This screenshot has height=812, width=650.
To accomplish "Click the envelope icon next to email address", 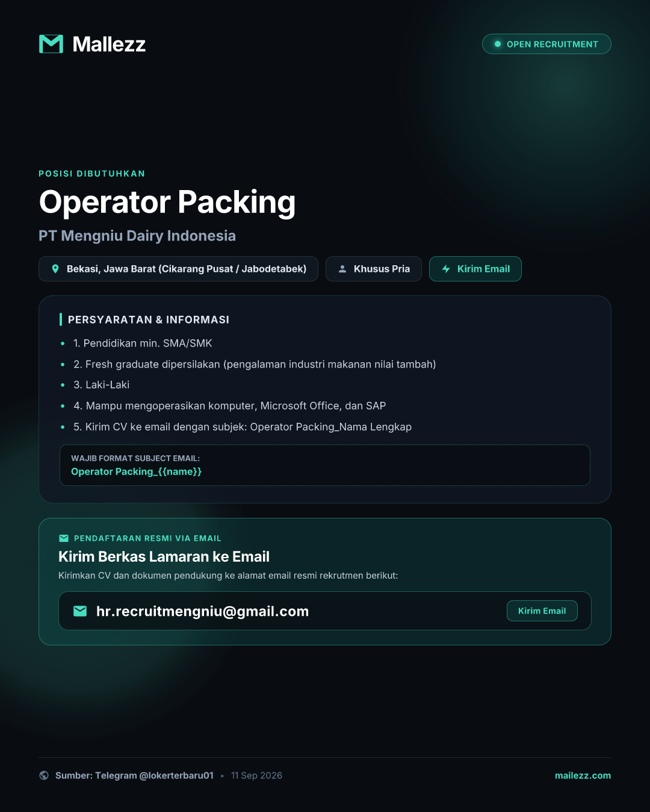I will (80, 611).
